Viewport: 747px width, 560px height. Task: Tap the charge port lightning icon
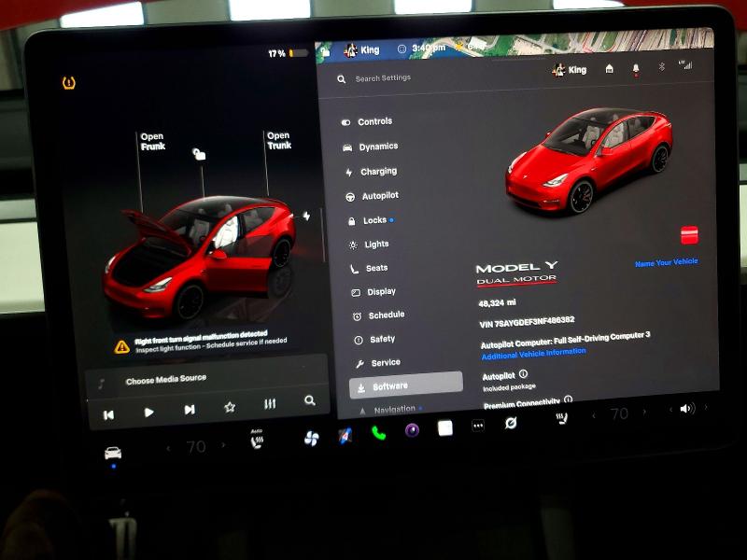pyautogui.click(x=307, y=216)
